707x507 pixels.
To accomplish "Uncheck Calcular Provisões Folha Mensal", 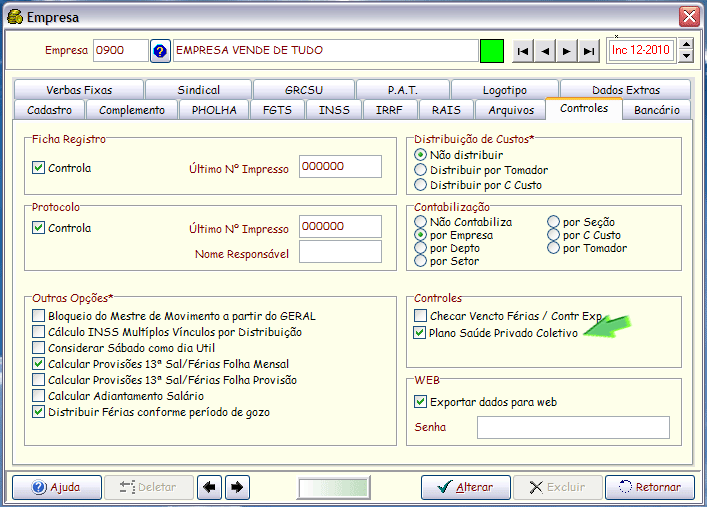I will 38,364.
